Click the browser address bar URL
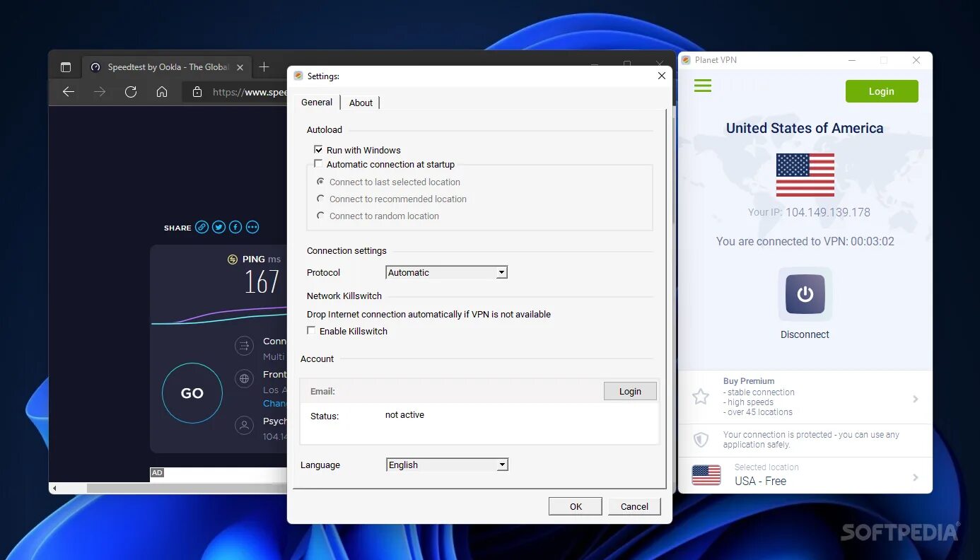 [250, 92]
